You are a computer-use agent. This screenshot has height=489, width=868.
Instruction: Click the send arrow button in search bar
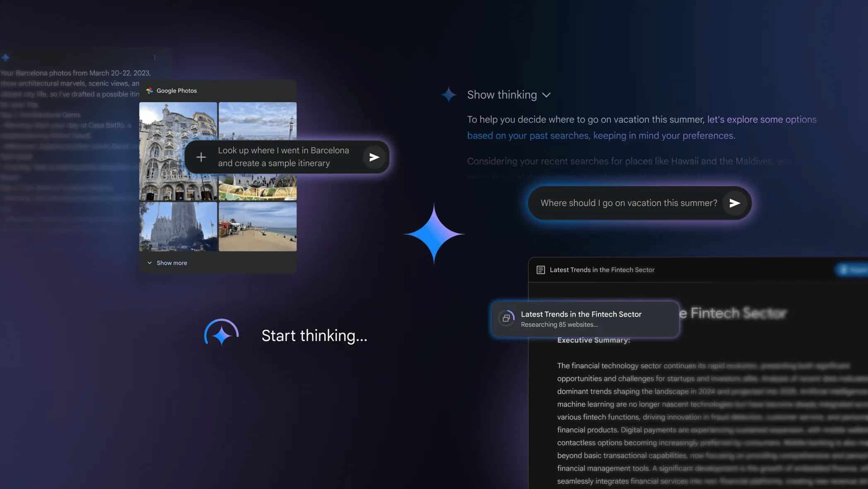[x=735, y=203]
